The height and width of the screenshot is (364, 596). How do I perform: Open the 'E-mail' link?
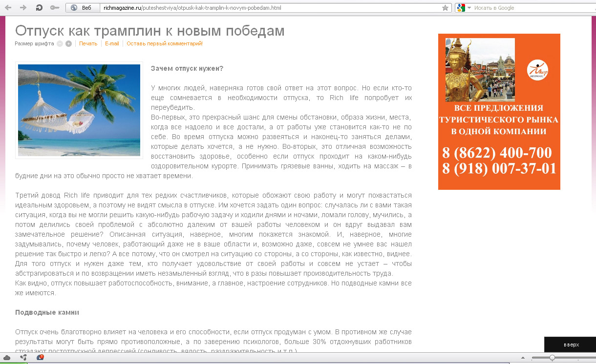point(112,43)
